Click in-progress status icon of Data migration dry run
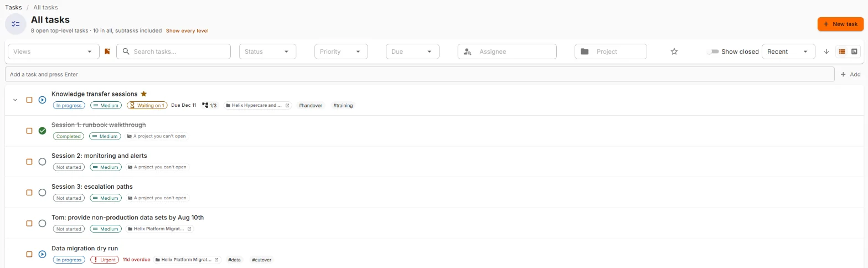Viewport: 868px width, 268px height. (x=42, y=254)
